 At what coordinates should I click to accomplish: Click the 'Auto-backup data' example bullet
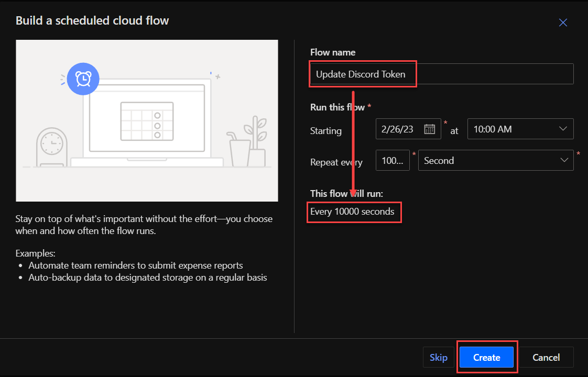point(147,278)
